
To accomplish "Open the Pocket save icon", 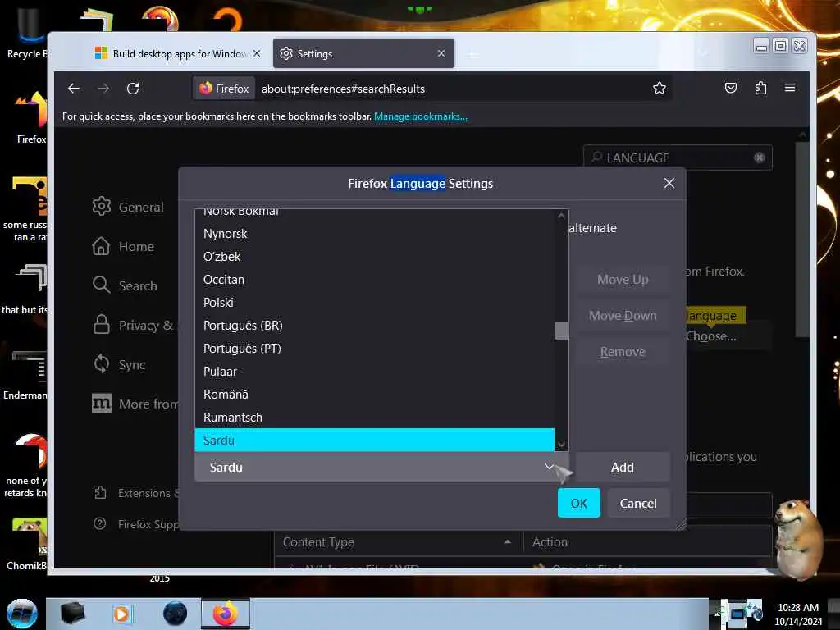I will [x=731, y=88].
